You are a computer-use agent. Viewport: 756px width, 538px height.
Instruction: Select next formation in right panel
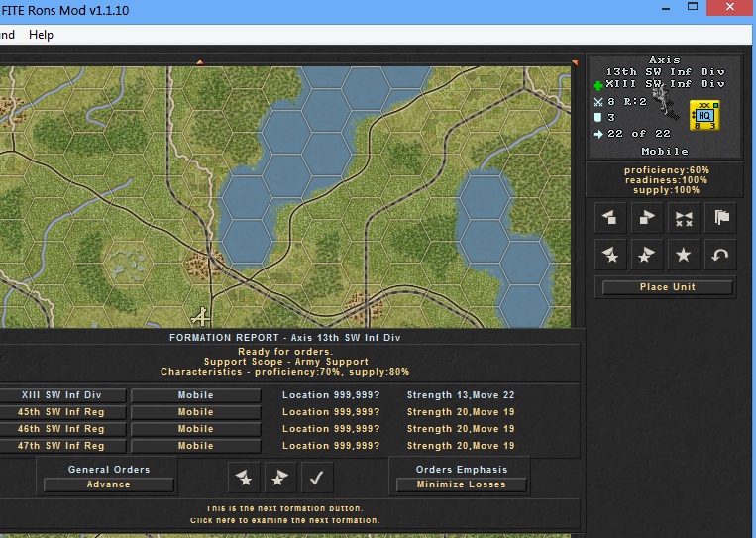(x=647, y=254)
